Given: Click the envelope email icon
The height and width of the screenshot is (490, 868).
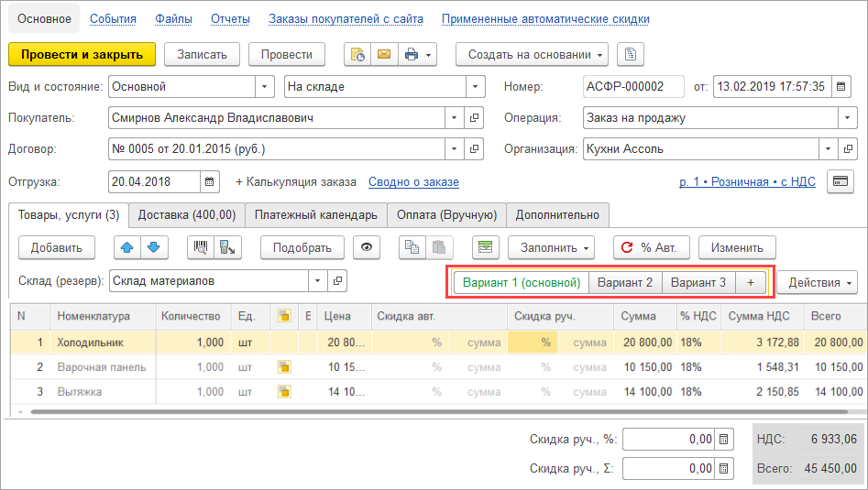Looking at the screenshot, I should (383, 54).
